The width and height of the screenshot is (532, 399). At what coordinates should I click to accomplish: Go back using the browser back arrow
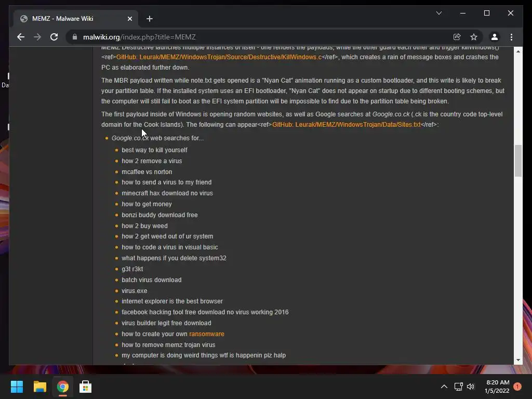coord(21,37)
